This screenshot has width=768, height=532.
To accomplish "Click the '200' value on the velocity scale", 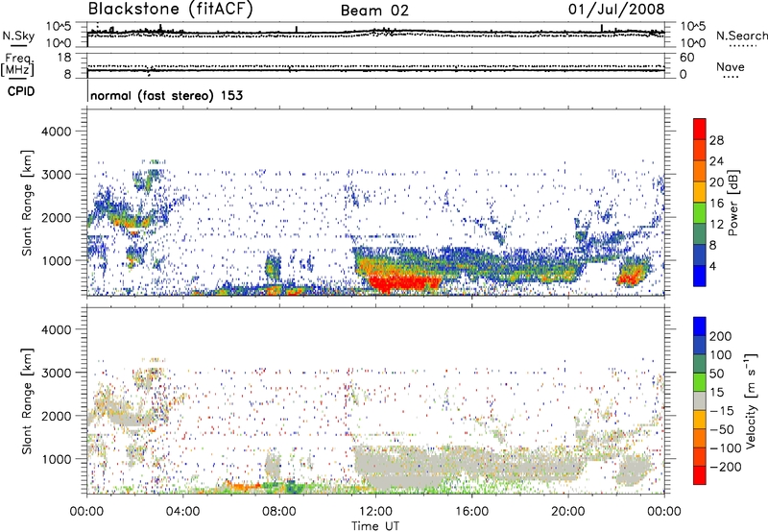I will [721, 336].
